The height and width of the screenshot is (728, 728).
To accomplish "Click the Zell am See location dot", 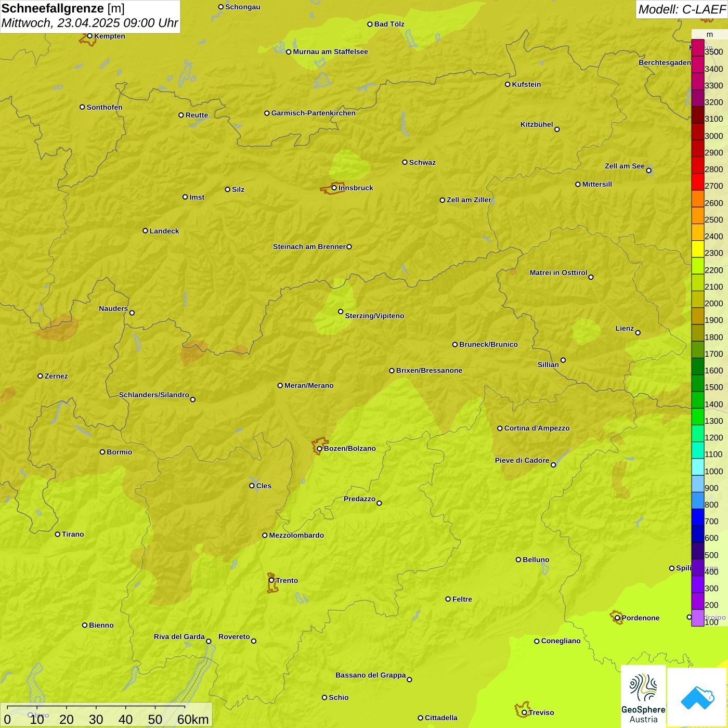I will (648, 170).
